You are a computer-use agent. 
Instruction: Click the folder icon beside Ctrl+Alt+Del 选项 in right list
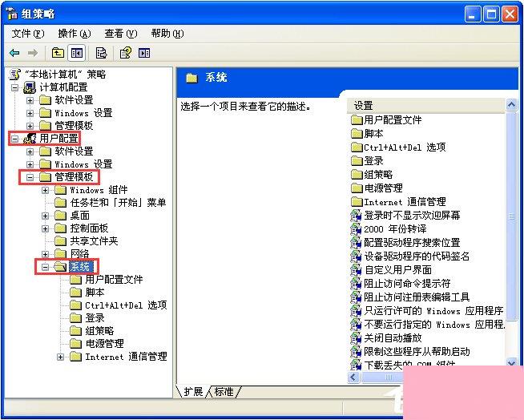(x=357, y=147)
